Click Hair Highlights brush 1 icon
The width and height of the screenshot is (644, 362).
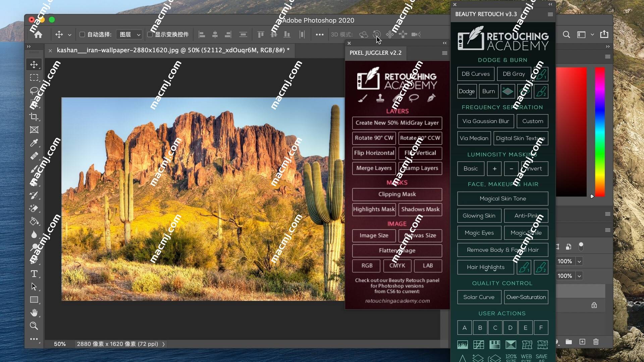[524, 267]
